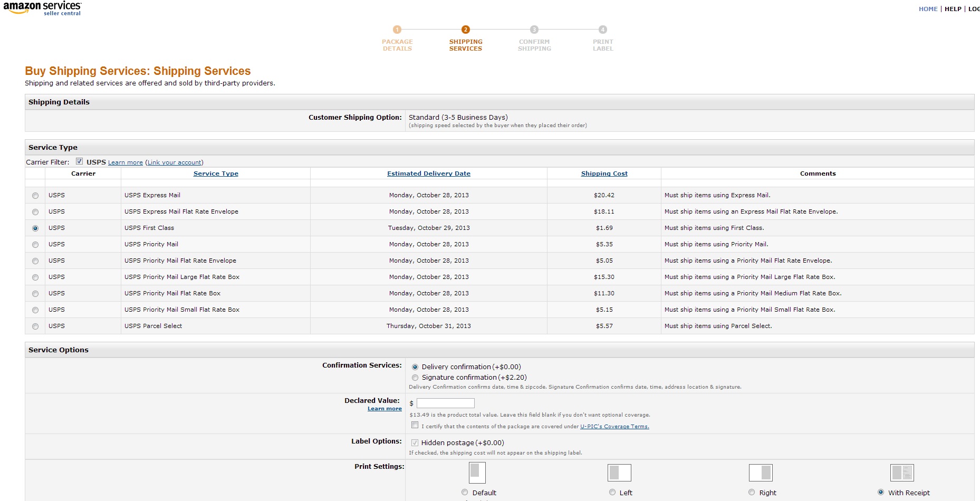Toggle the USPS carrier filter checkbox
This screenshot has width=980, height=501.
79,161
